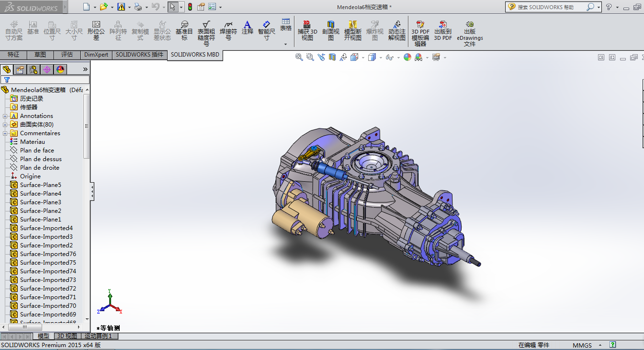Switch to the 评估 (Evaluate) tab
This screenshot has height=350, width=644.
[x=67, y=55]
